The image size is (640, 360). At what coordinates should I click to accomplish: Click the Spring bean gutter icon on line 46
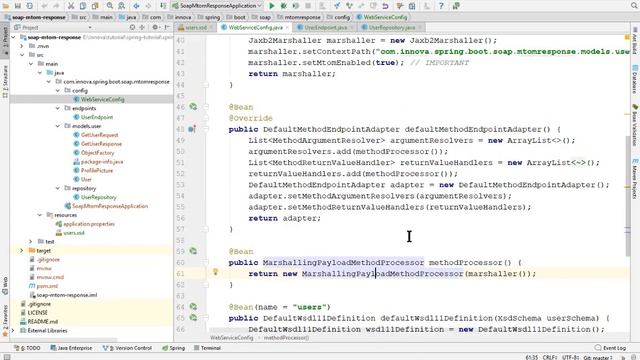click(x=193, y=107)
